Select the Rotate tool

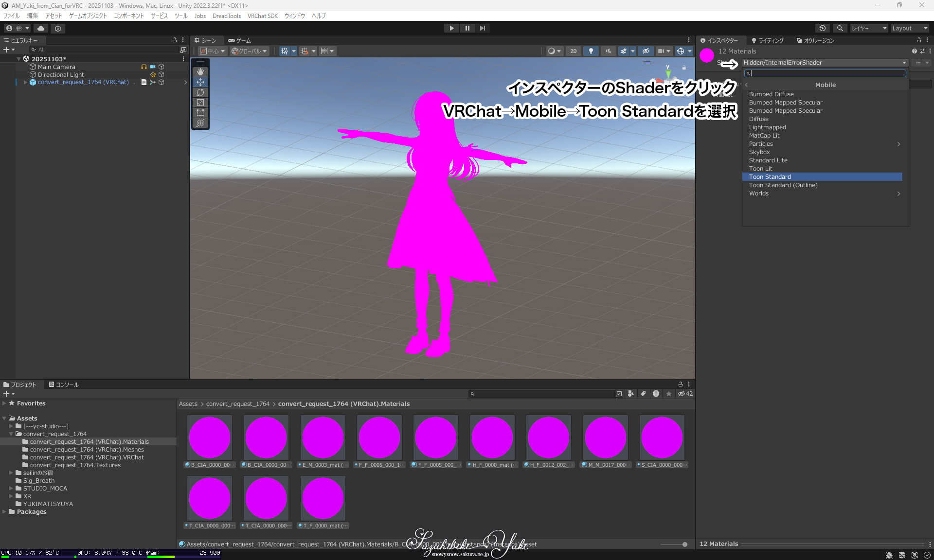pos(200,92)
